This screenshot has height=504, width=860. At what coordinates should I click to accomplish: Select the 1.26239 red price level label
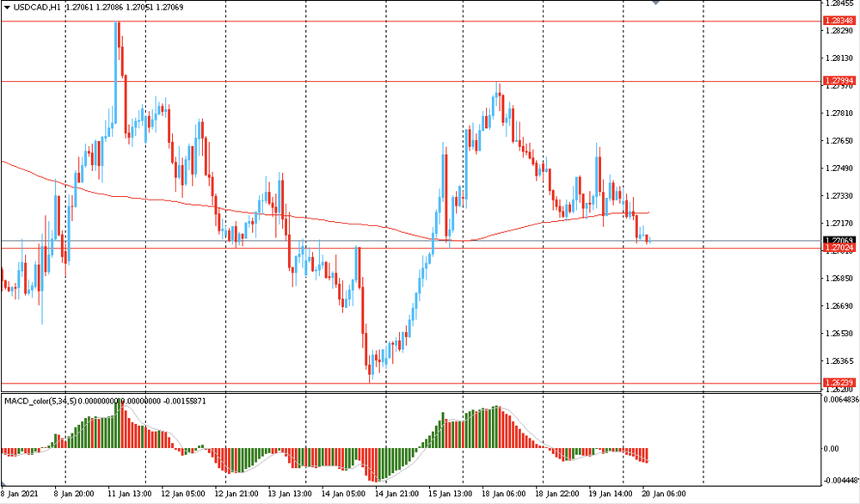(x=838, y=383)
